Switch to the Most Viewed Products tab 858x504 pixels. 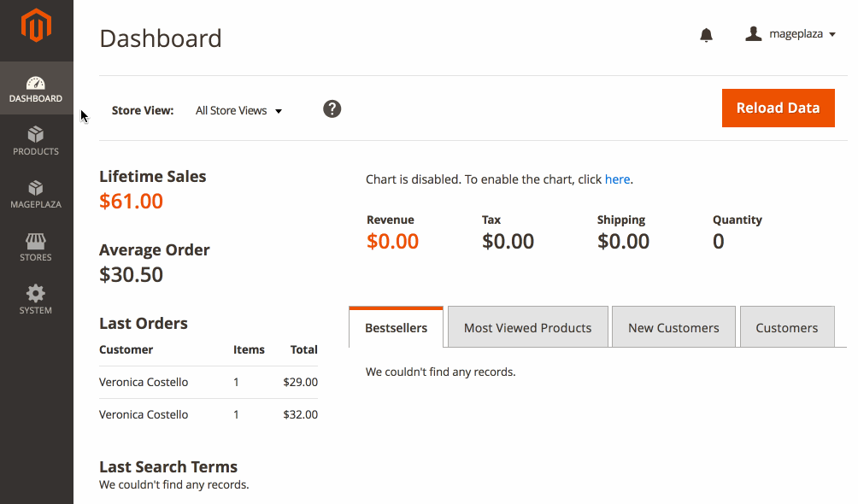click(527, 327)
